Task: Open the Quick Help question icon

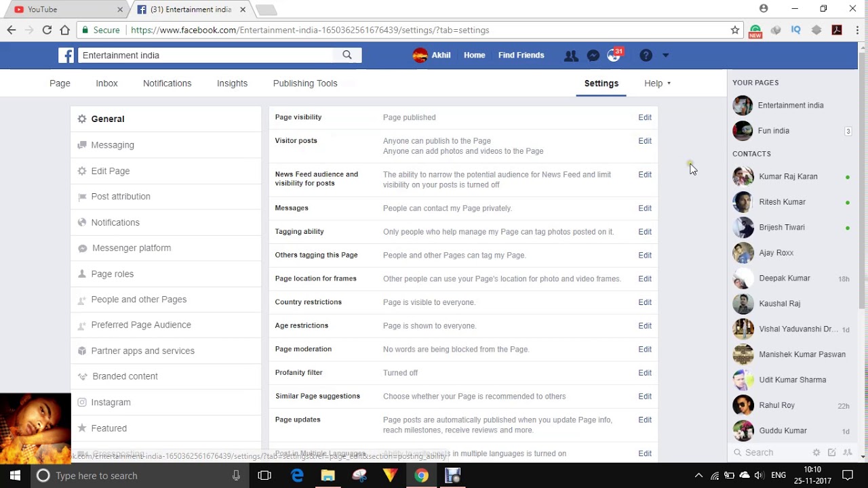Action: click(x=646, y=56)
